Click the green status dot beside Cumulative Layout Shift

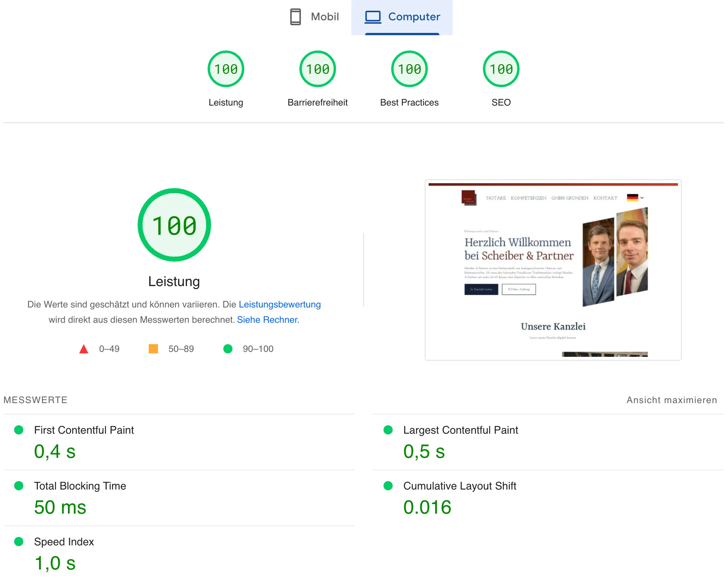(388, 486)
